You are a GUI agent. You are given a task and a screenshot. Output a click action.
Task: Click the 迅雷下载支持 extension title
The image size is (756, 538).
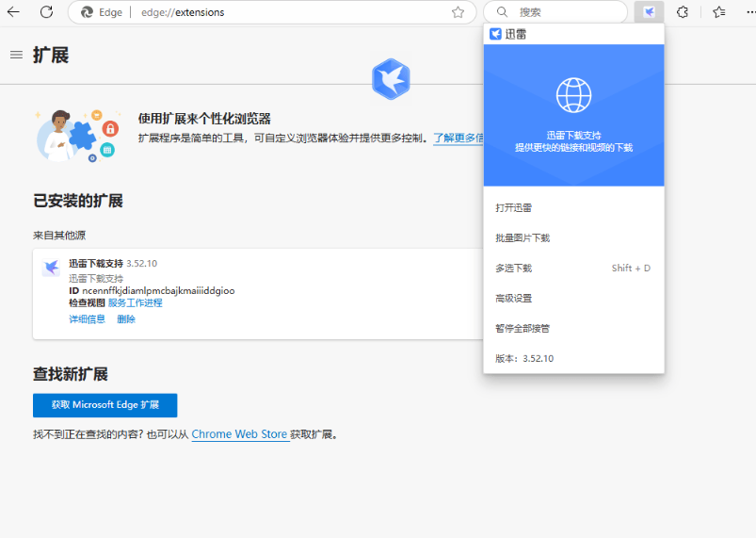pyautogui.click(x=96, y=264)
